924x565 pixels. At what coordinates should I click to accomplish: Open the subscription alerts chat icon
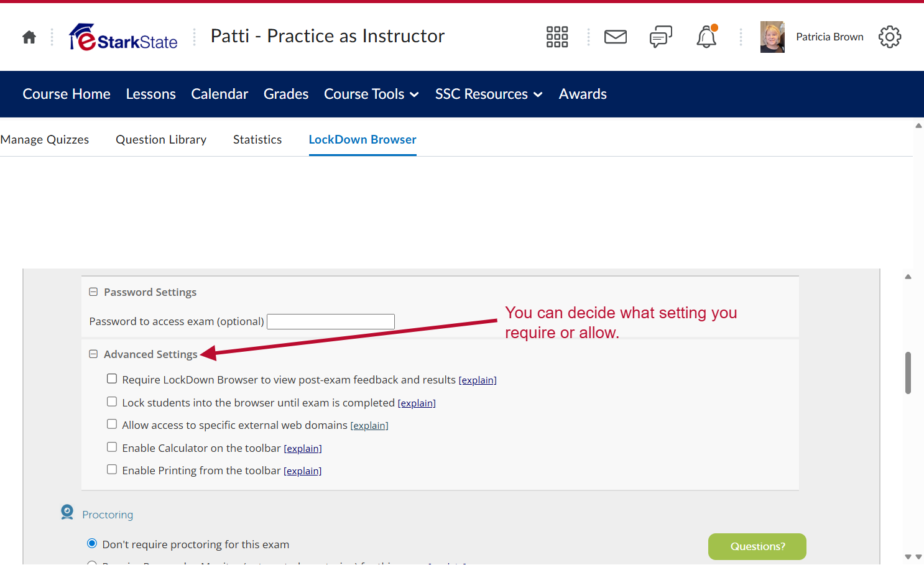[661, 37]
